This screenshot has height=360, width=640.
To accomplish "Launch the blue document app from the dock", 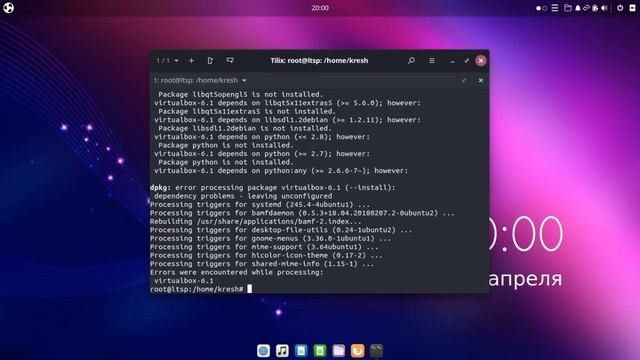I will click(301, 351).
